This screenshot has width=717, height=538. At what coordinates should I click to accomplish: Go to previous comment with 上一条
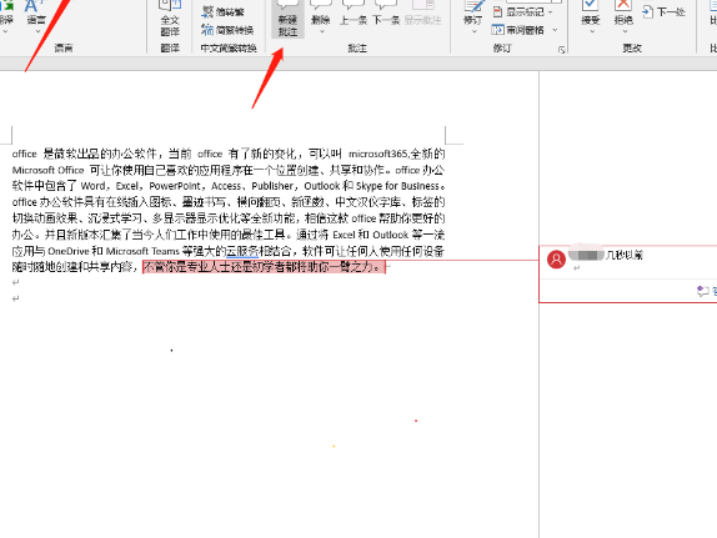(353, 13)
